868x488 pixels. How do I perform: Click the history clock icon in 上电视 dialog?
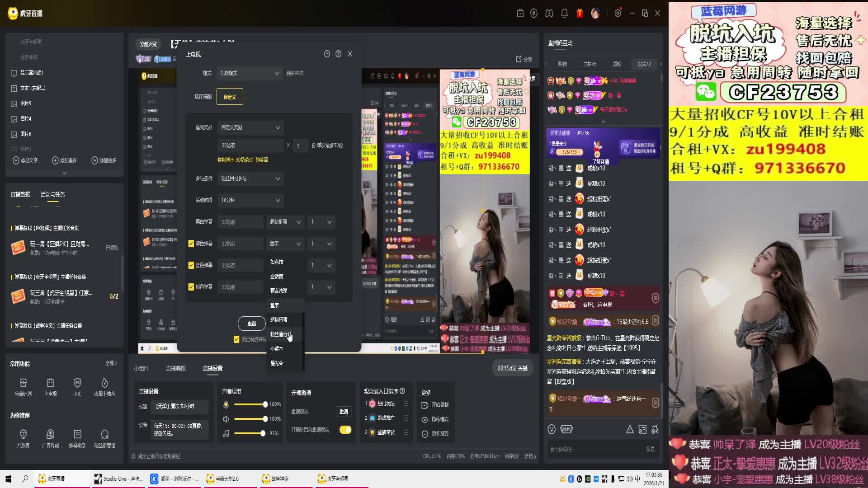tap(327, 54)
